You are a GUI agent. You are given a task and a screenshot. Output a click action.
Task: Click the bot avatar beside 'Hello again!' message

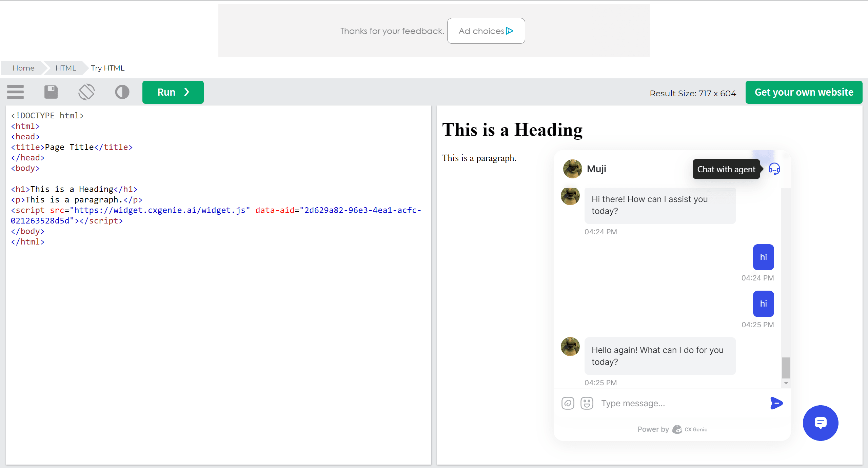coord(570,347)
